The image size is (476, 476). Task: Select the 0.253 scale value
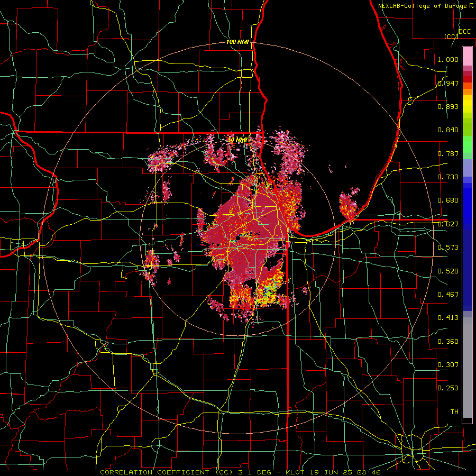click(448, 388)
